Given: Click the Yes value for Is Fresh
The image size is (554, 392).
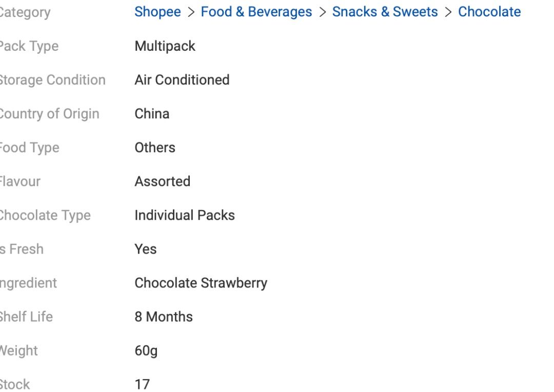Looking at the screenshot, I should (x=145, y=249).
